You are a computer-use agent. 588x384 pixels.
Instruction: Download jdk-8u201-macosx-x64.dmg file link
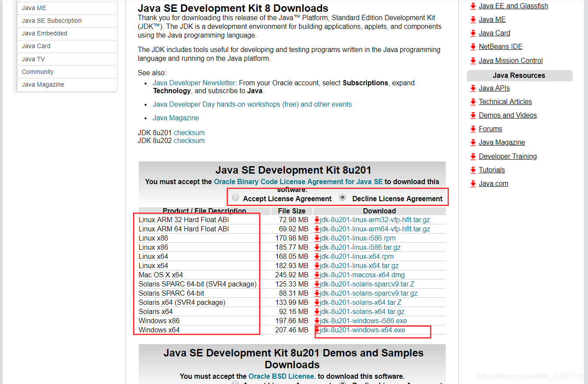pos(362,275)
